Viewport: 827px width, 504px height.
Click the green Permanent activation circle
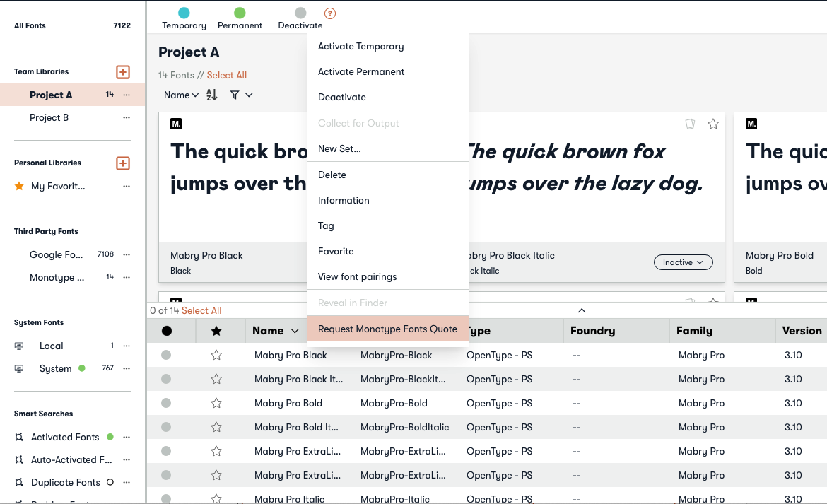tap(240, 13)
